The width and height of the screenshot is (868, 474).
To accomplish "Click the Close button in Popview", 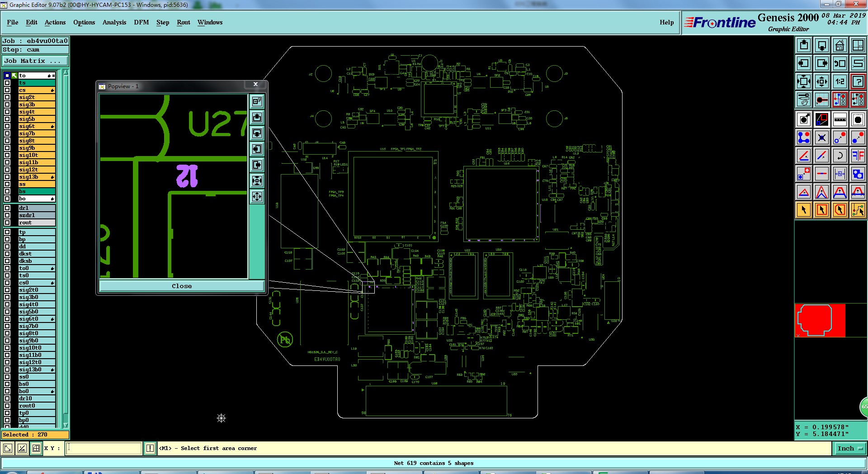I will click(x=182, y=286).
